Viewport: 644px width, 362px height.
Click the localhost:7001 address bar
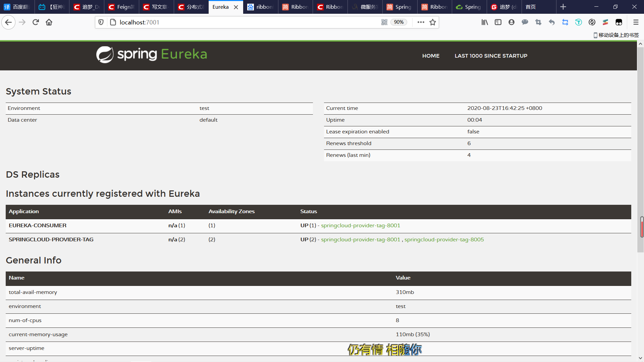coord(235,22)
